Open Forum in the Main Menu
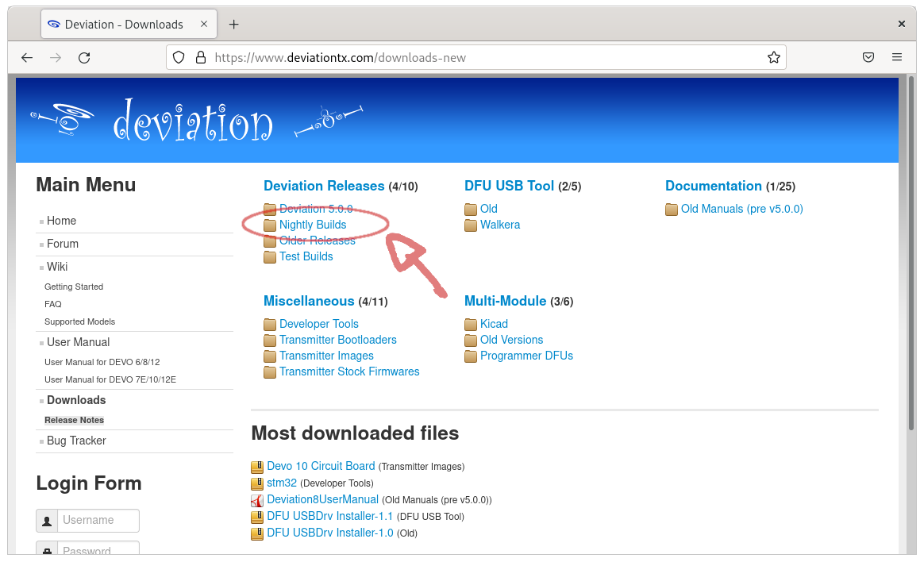 pos(63,244)
